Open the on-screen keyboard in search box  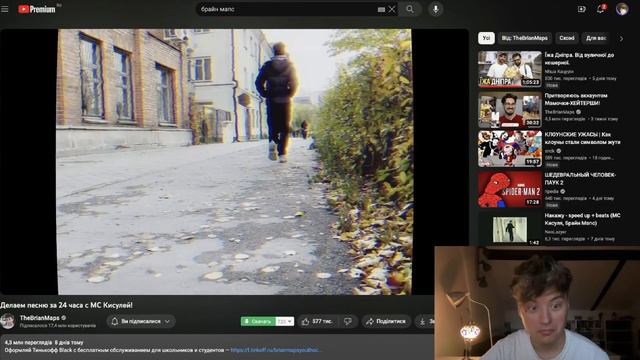coord(381,9)
